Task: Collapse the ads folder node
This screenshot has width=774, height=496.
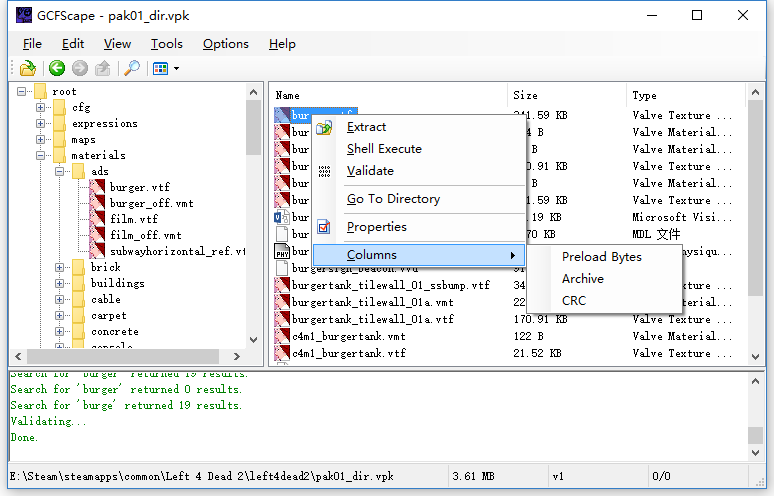Action: 59,171
